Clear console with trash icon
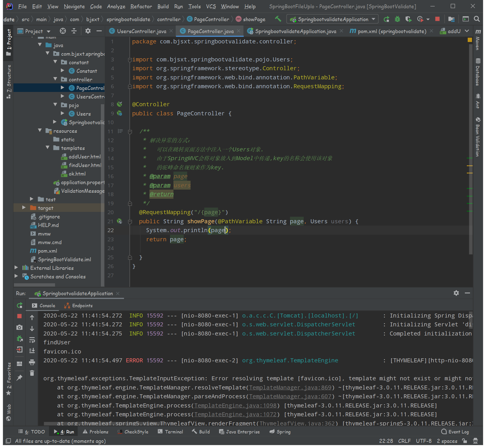 coord(32,373)
